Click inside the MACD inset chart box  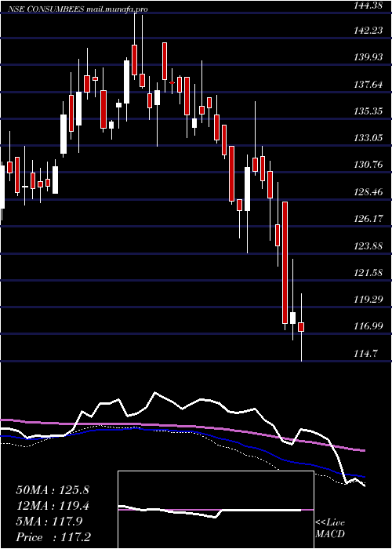coord(216,510)
